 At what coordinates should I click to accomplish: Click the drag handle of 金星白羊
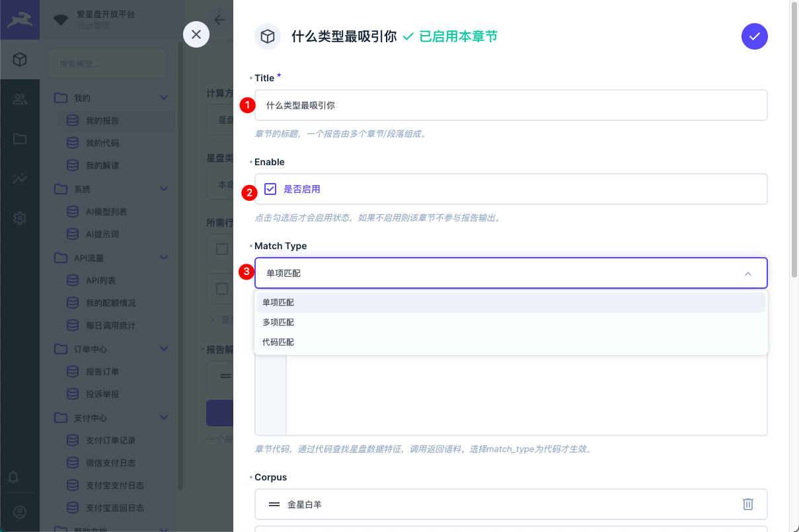[274, 504]
